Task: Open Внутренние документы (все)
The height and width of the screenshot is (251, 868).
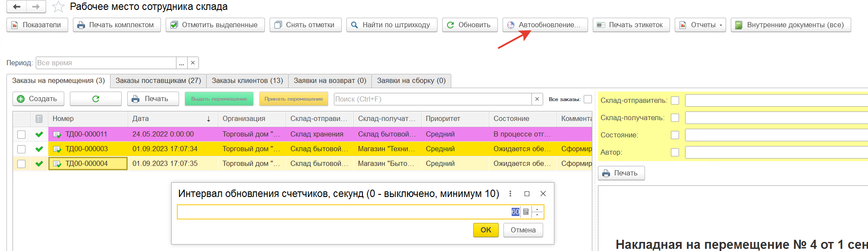Action: (x=791, y=25)
